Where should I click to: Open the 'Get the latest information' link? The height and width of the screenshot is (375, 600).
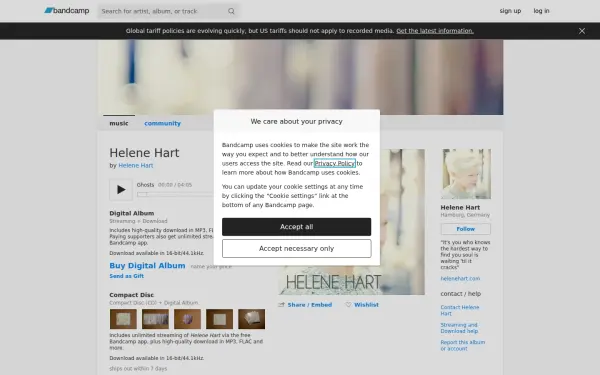[x=435, y=31]
